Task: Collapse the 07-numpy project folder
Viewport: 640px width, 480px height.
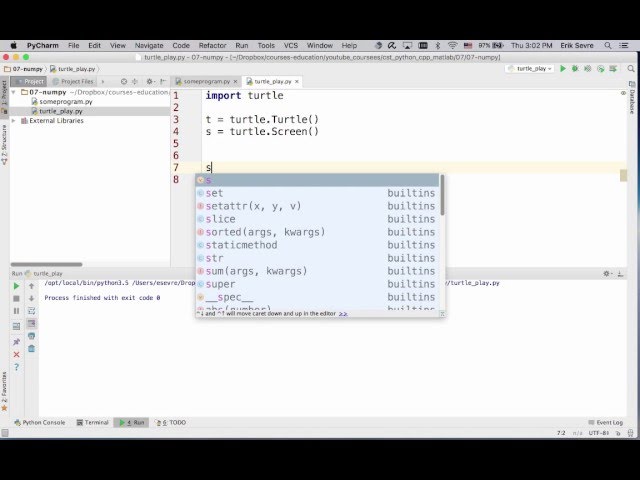Action: pyautogui.click(x=13, y=92)
